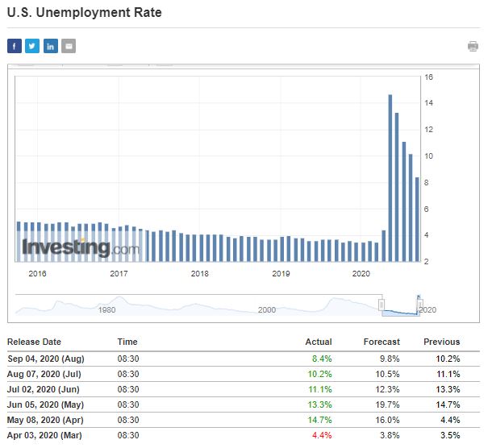The image size is (492, 448).
Task: Click the print icon
Action: pyautogui.click(x=473, y=46)
